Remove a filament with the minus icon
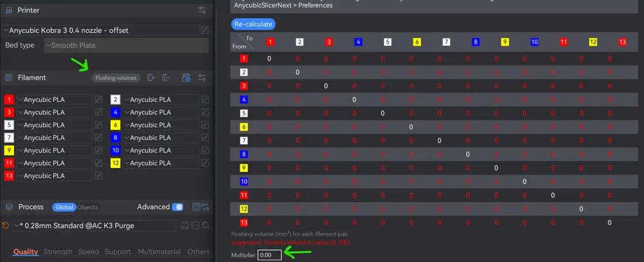This screenshot has height=262, width=644. pyautogui.click(x=166, y=78)
